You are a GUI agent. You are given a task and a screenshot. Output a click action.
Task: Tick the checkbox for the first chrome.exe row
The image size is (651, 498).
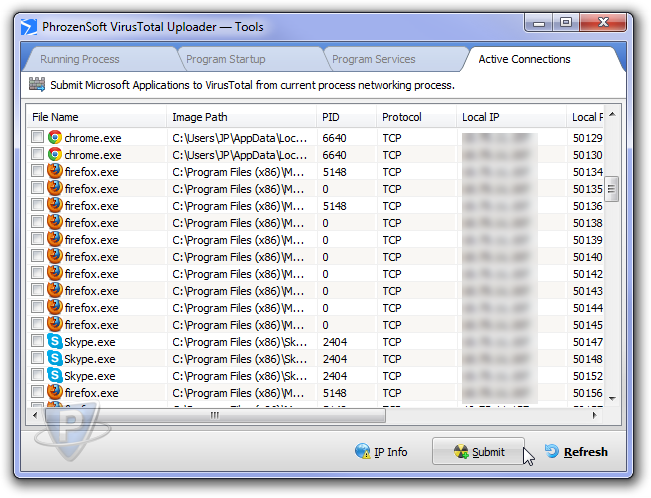pos(37,138)
